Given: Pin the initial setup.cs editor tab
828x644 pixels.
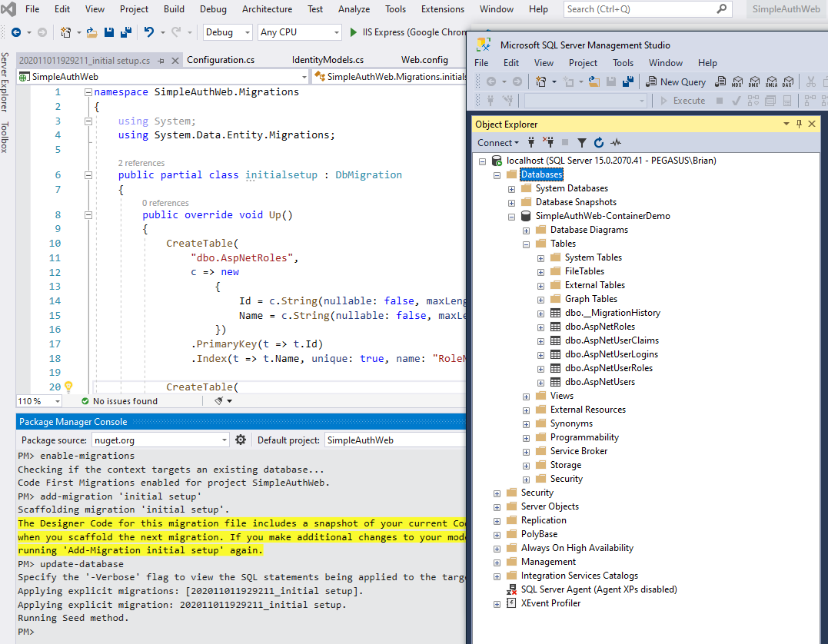Looking at the screenshot, I should pyautogui.click(x=161, y=61).
